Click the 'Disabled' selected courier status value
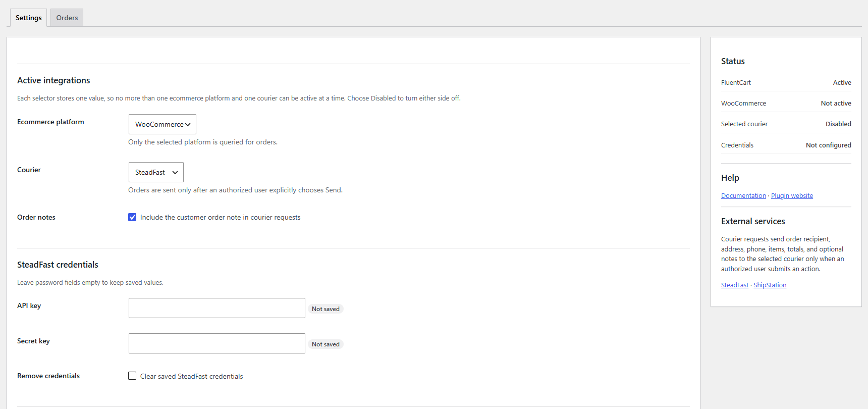Screen dimensions: 868x409 click(838, 124)
